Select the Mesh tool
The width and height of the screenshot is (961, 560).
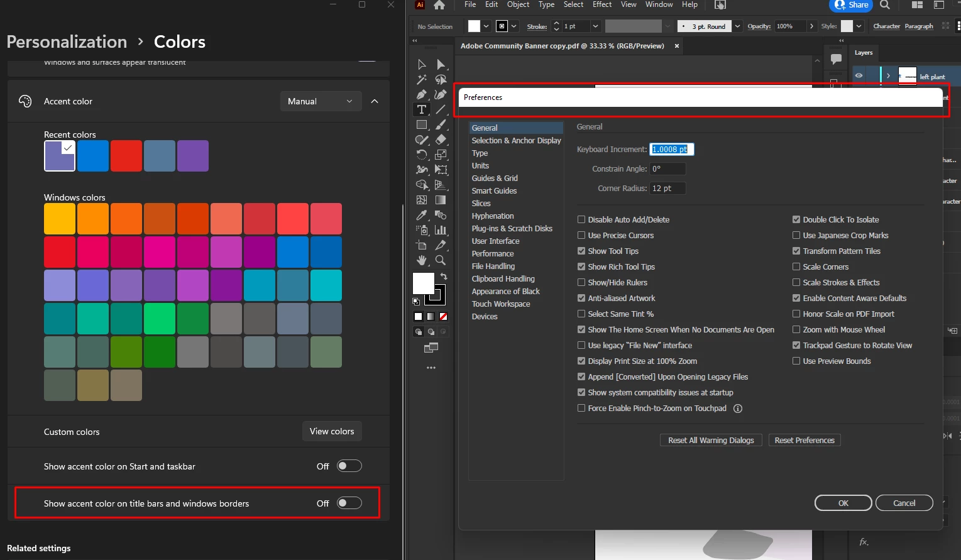point(422,200)
